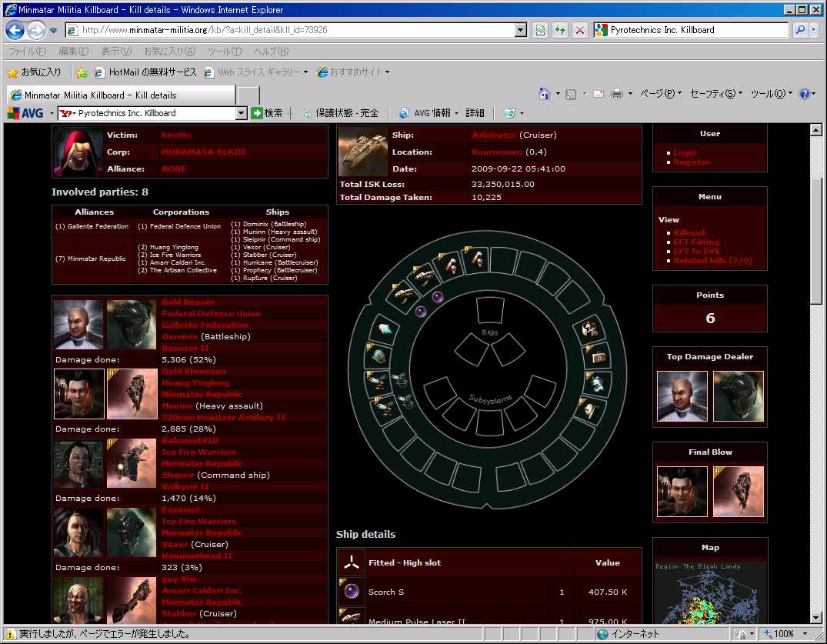Click the Help question mark icon
Screen dimensions: 827x644
[x=805, y=94]
